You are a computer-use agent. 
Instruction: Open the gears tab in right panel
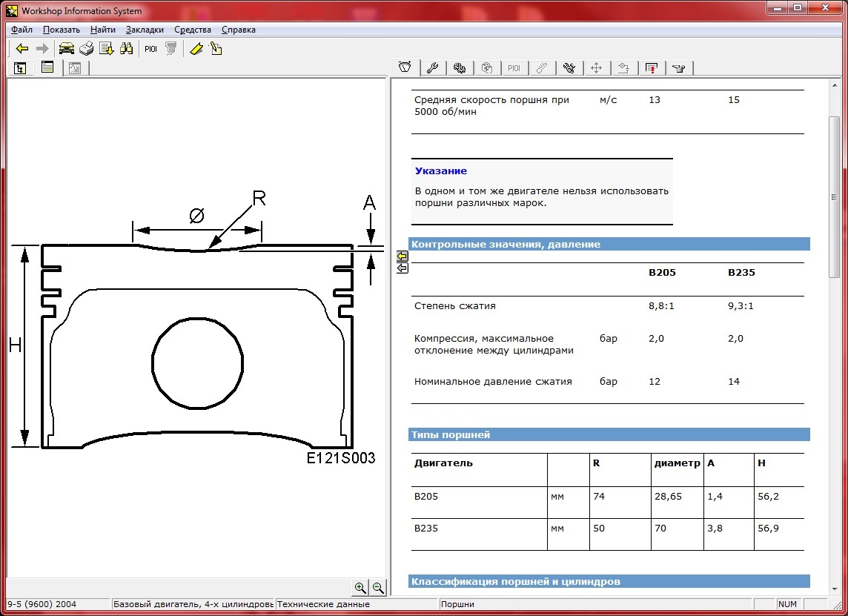(x=460, y=68)
